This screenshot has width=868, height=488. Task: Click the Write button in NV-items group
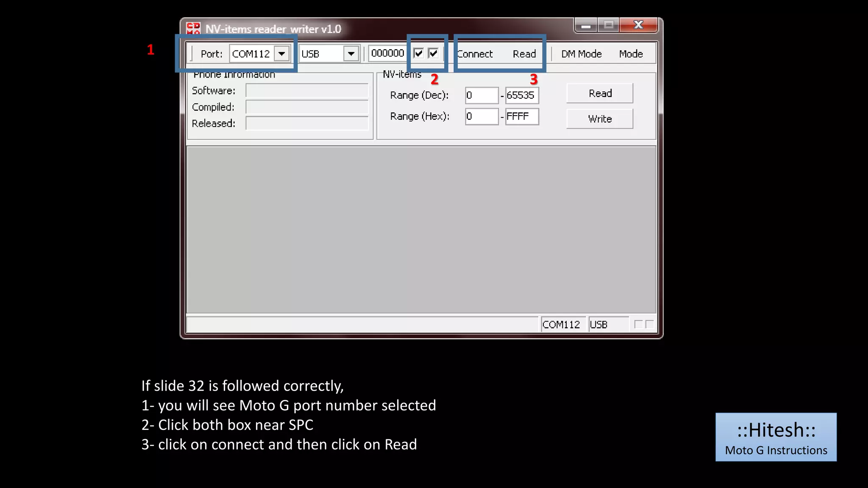(600, 119)
